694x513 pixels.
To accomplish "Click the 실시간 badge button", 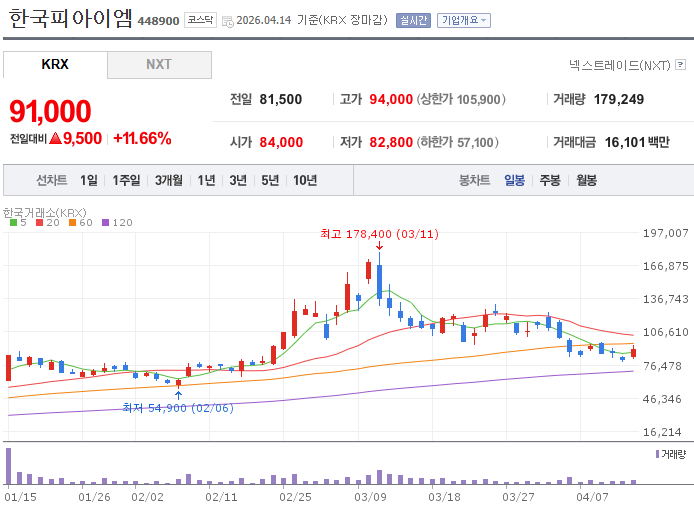I will pos(413,20).
